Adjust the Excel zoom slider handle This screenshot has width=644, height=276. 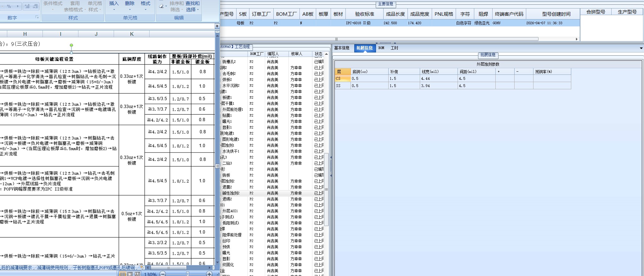tap(188, 274)
